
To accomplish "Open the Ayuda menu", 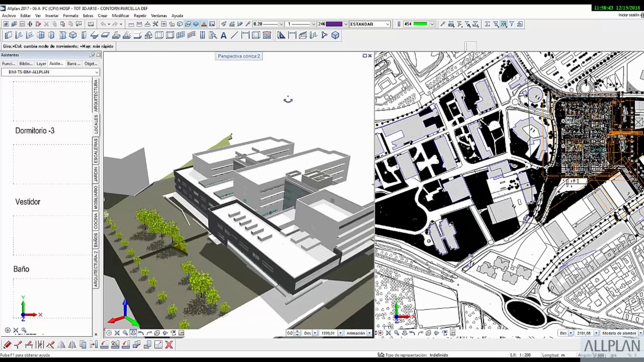I will pyautogui.click(x=177, y=16).
